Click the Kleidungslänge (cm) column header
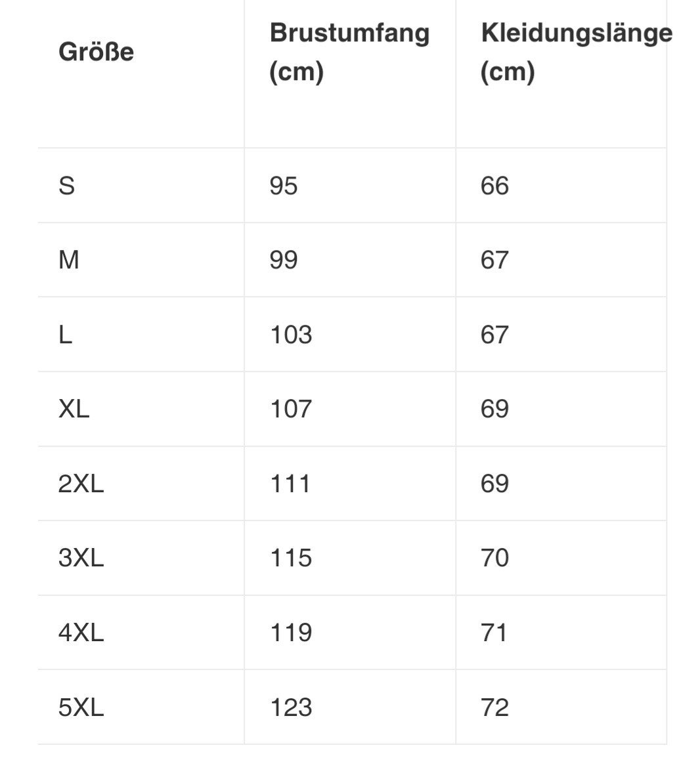This screenshot has height=758, width=700. pos(576,52)
